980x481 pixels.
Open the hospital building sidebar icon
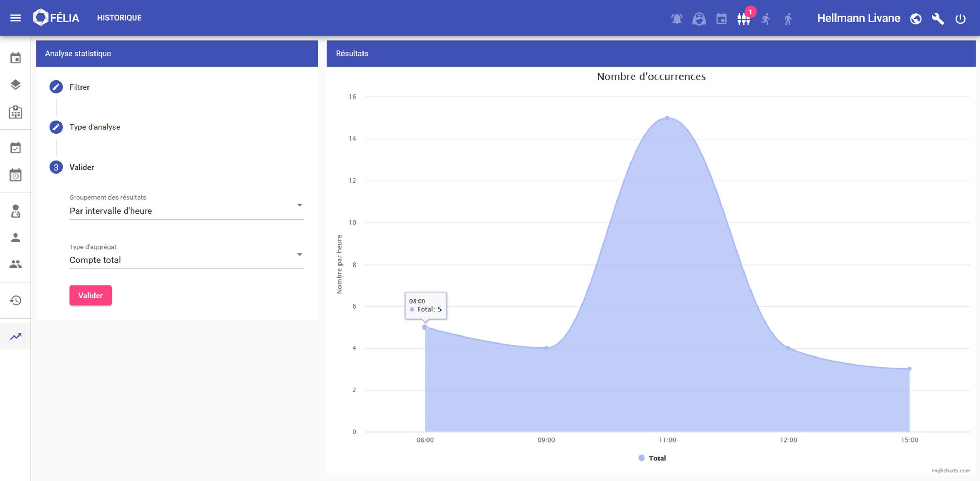point(15,112)
